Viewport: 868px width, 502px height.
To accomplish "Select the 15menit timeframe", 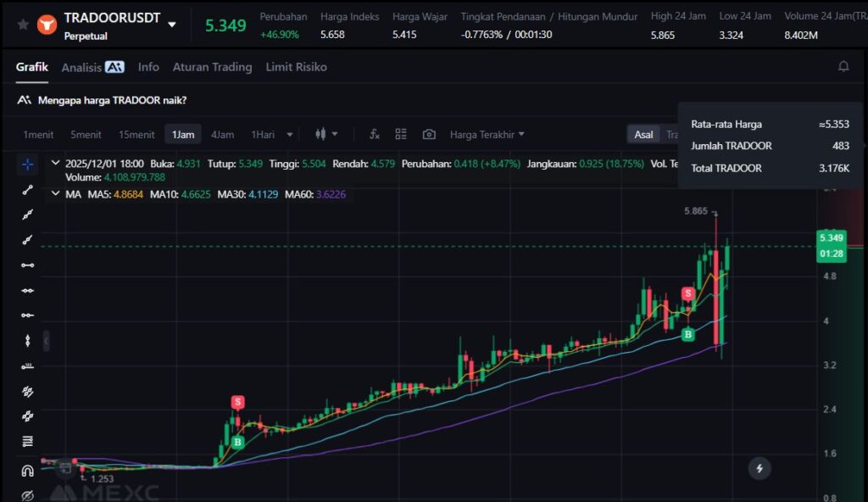I will click(x=136, y=134).
